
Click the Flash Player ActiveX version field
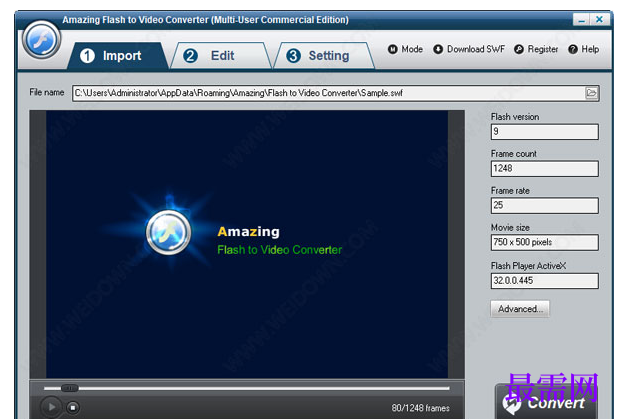(545, 281)
